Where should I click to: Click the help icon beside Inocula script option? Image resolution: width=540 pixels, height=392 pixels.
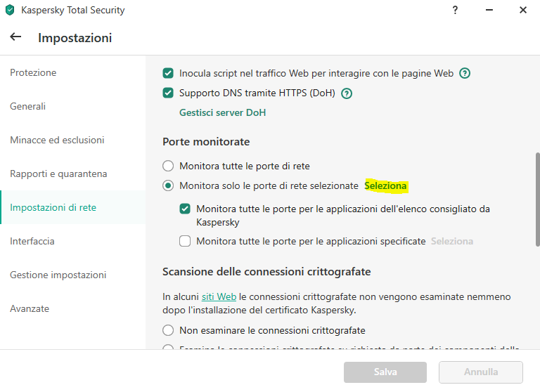coord(465,73)
